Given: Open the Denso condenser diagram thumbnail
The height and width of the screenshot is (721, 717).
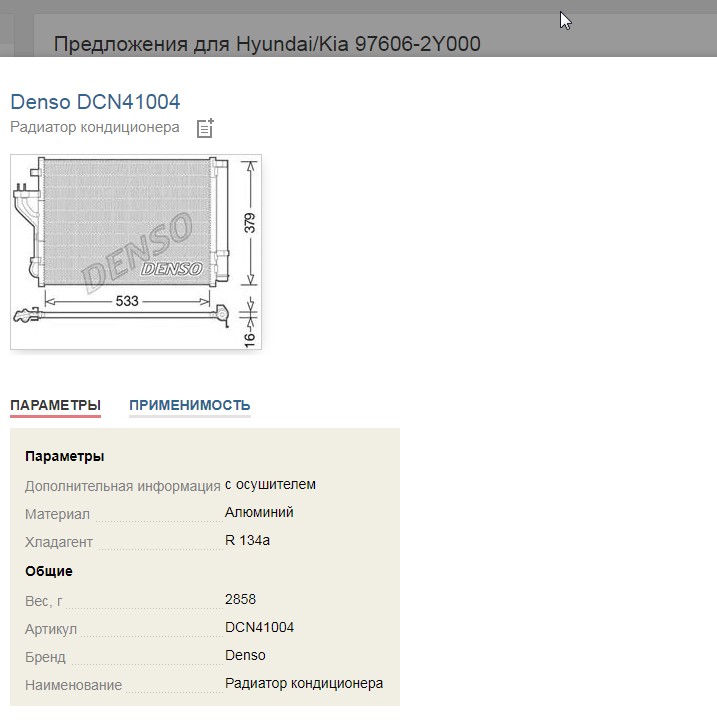Looking at the screenshot, I should (136, 252).
